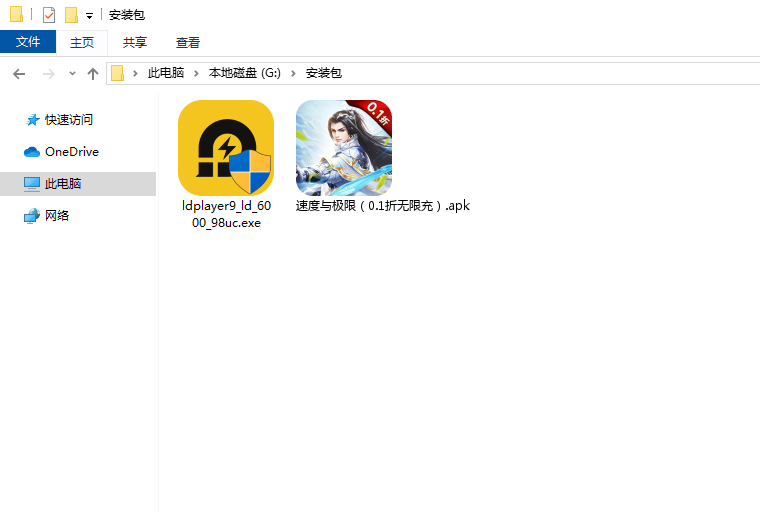Image resolution: width=760 pixels, height=512 pixels.
Task: Click the Back navigation arrow
Action: click(19, 74)
